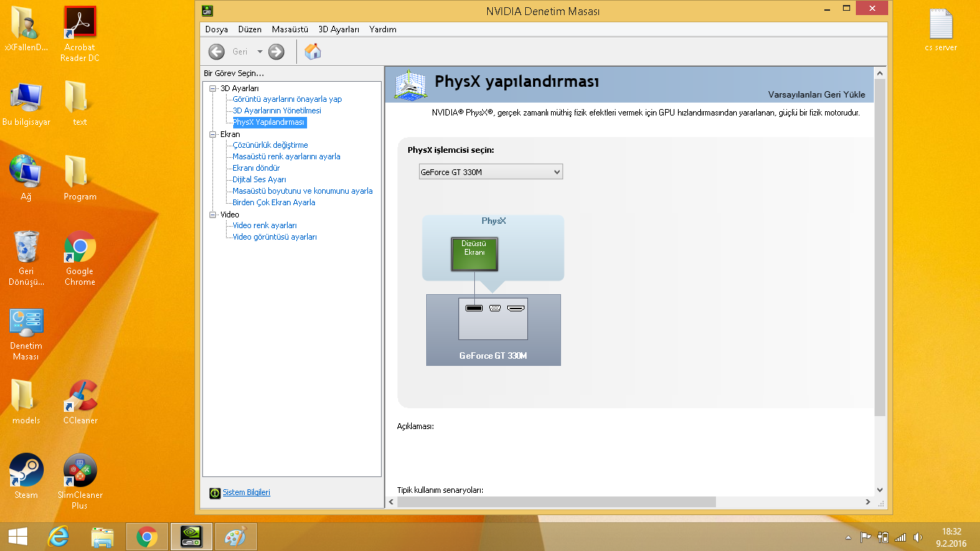Open Birden Çok Ekran Ayarla
Viewport: 980px width, 551px height.
(x=274, y=202)
